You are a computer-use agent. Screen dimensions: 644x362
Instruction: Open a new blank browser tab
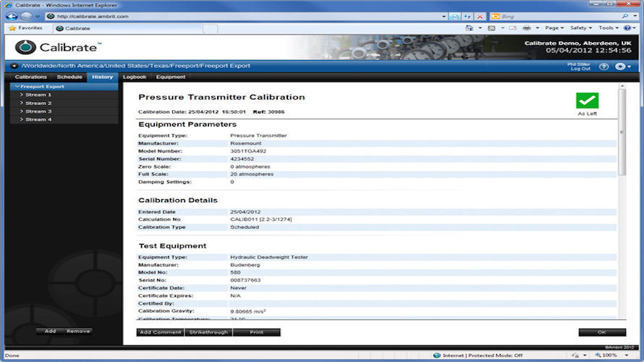point(210,28)
